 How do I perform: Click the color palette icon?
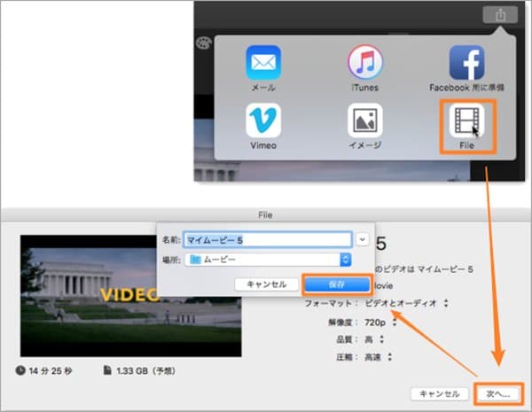tap(201, 41)
